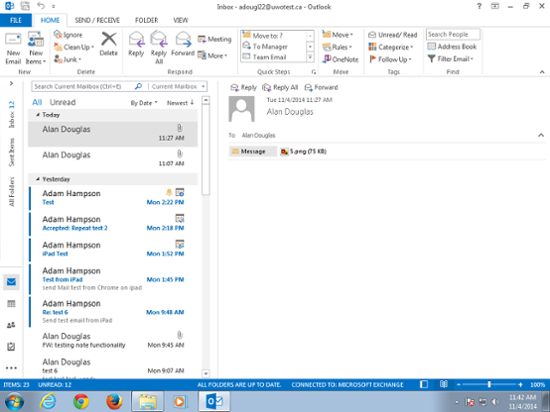Screen dimensions: 550x412
Task: Show more navigation options ellipsis
Action: pyautogui.click(x=11, y=368)
